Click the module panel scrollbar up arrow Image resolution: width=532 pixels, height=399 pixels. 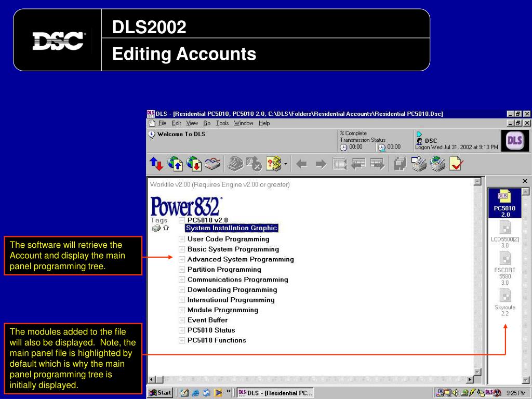[525, 192]
